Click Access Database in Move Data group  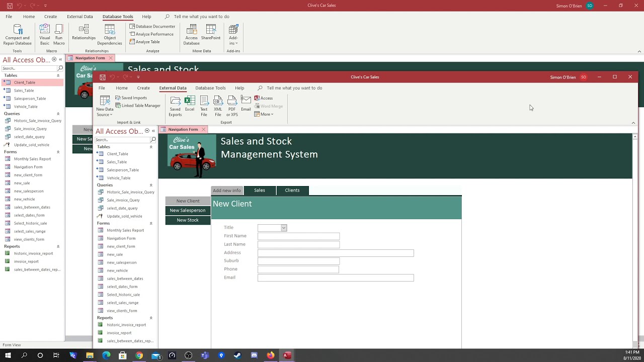(191, 35)
